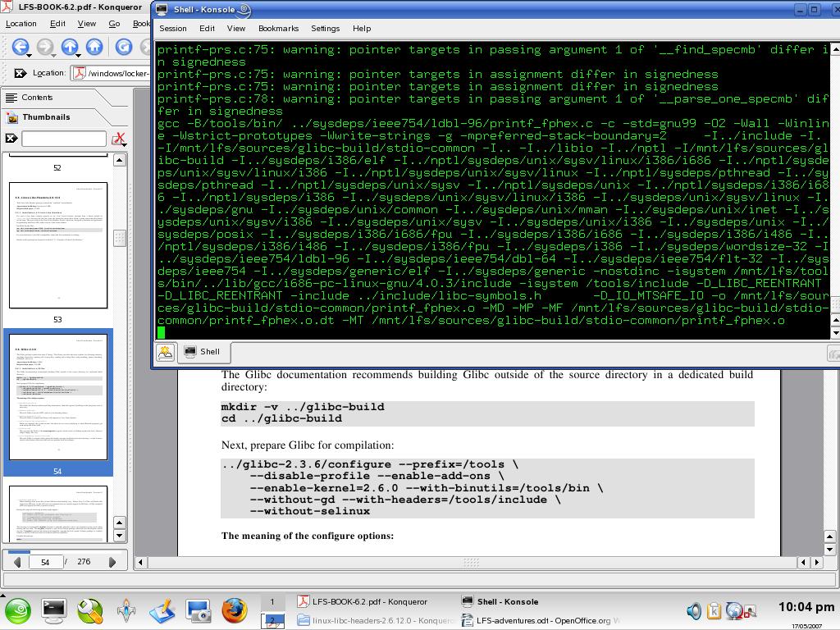Open the terminal launcher in the panel
This screenshot has height=630, width=840.
(x=54, y=609)
